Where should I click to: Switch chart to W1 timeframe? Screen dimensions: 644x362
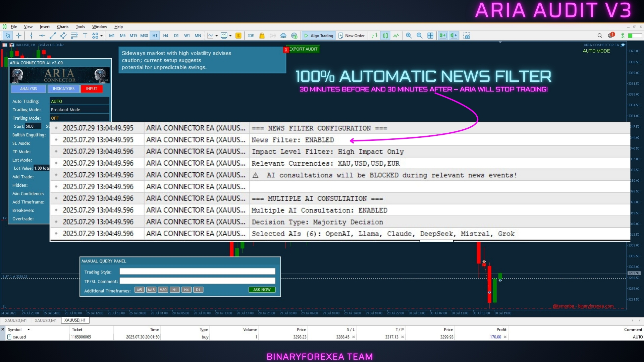(187, 36)
